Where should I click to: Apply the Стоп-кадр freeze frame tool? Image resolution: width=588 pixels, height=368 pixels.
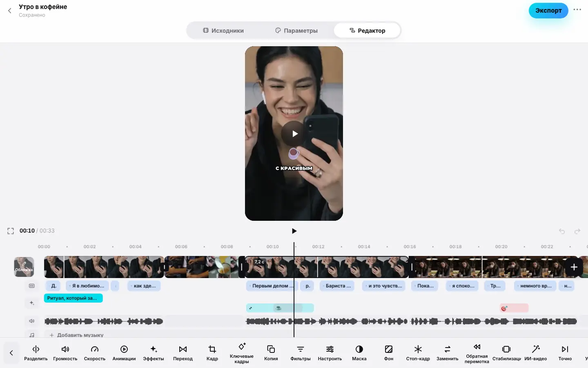tap(418, 353)
